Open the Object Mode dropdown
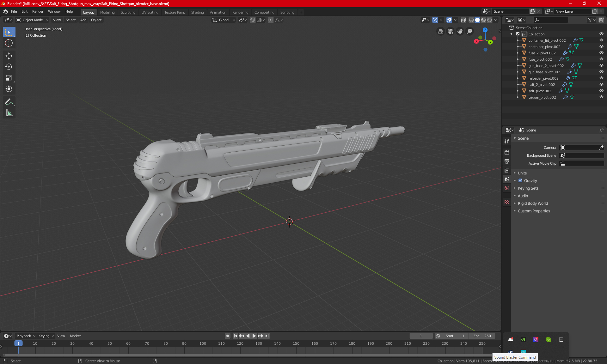This screenshot has height=364, width=607. click(32, 20)
